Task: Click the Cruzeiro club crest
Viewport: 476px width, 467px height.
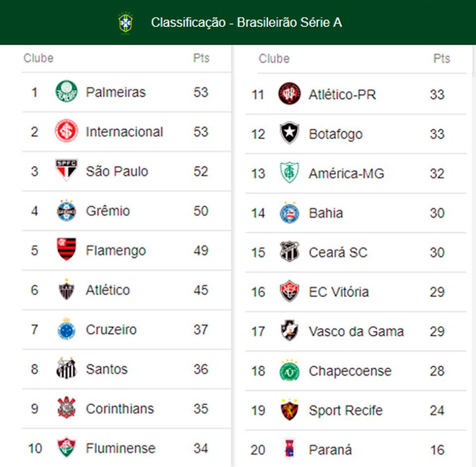Action: tap(66, 329)
